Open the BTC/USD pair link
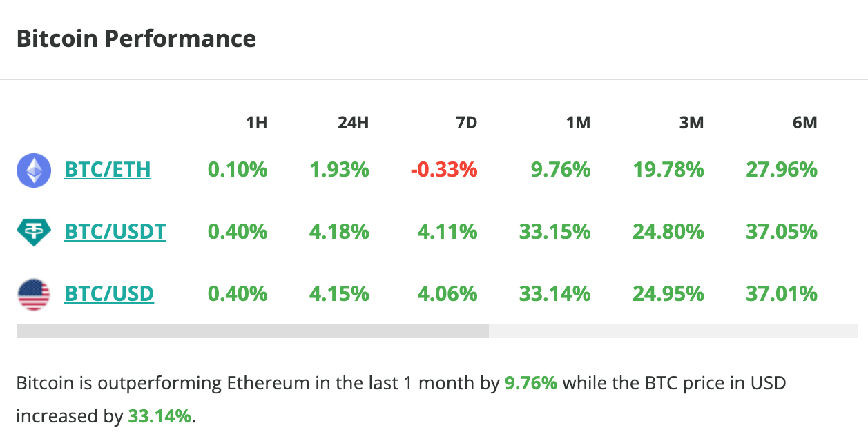 pyautogui.click(x=109, y=295)
